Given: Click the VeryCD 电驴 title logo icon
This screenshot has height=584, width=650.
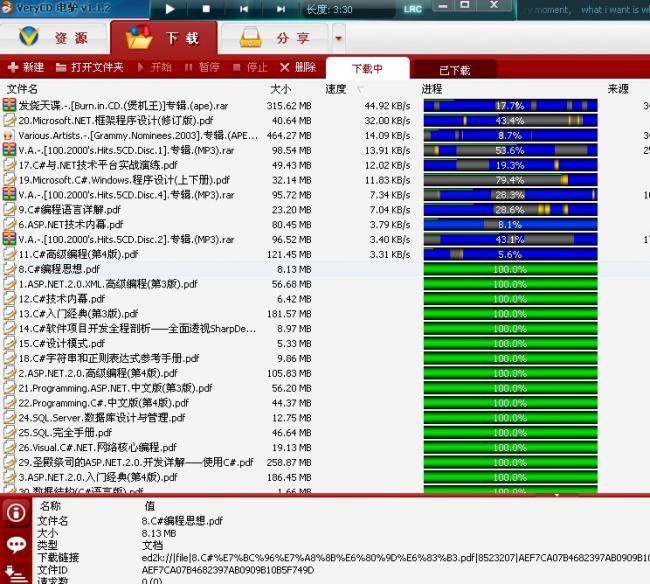Looking at the screenshot, I should (x=7, y=7).
